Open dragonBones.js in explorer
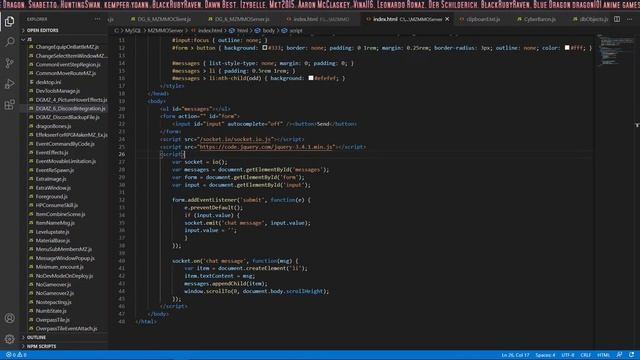Screen dimensions: 640x360 pyautogui.click(x=53, y=126)
